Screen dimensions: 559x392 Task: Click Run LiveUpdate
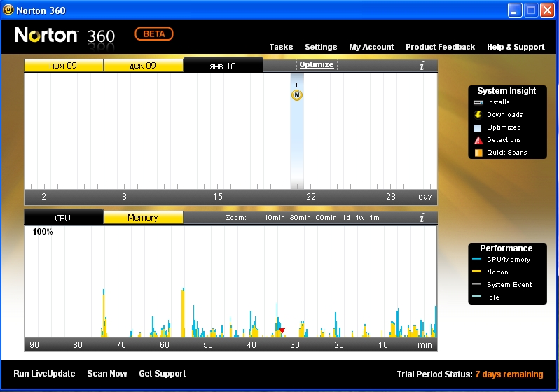point(44,374)
